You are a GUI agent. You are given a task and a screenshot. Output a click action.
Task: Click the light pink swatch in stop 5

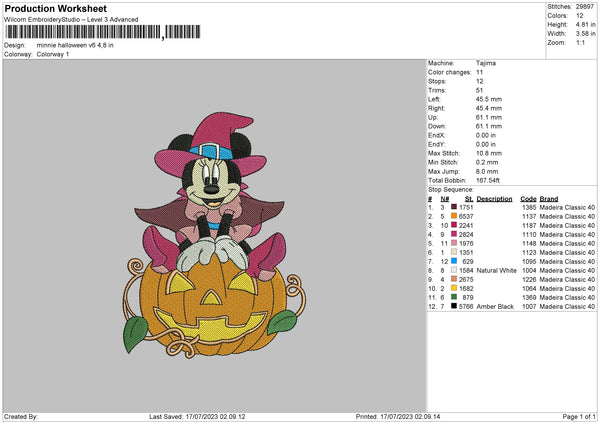(455, 243)
